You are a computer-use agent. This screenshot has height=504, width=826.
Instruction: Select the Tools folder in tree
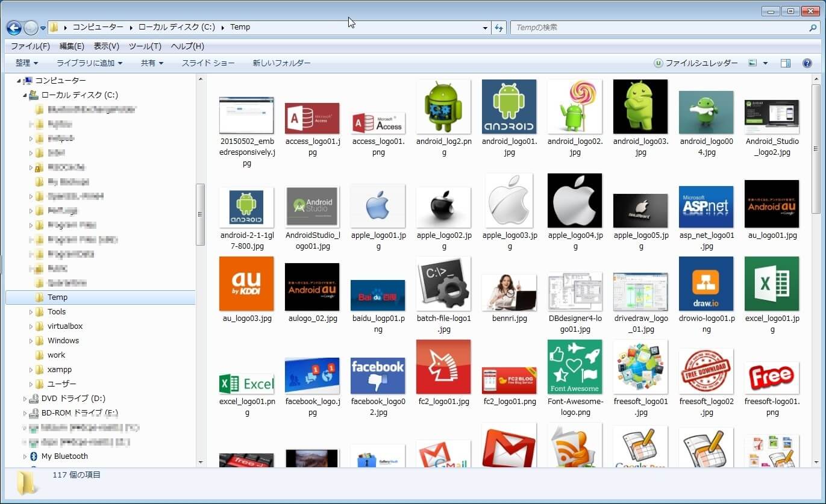pos(57,312)
